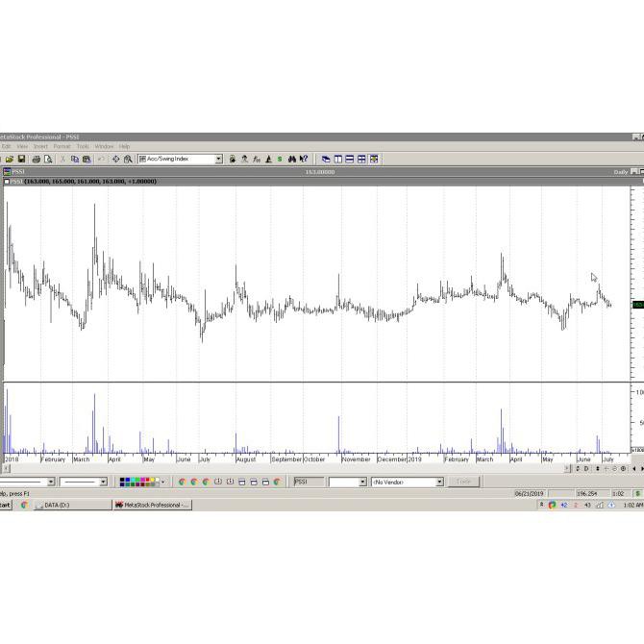Click the first clock icon in bottom toolbar

tap(218, 482)
